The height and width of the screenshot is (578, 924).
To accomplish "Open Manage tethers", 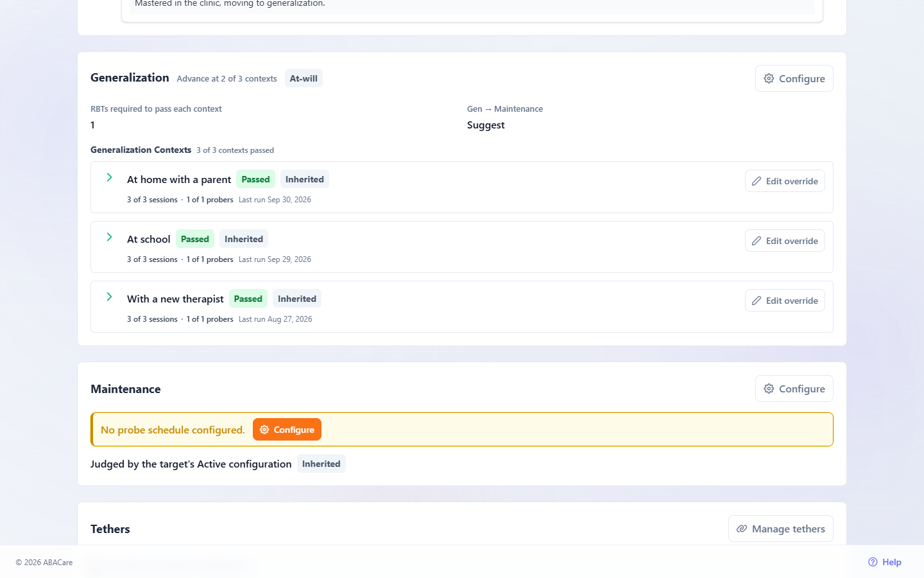I will click(780, 529).
